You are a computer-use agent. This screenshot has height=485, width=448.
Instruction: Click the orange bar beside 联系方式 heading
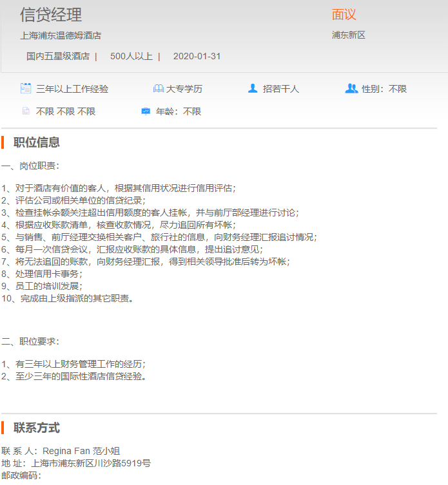[x=3, y=428]
